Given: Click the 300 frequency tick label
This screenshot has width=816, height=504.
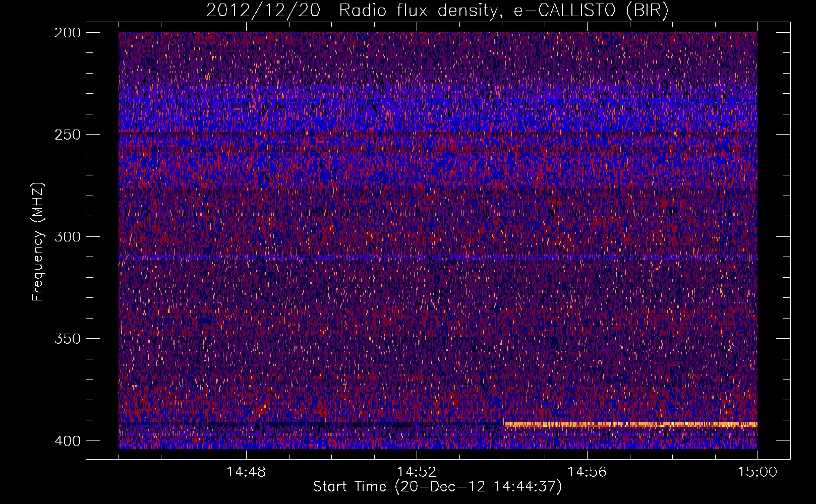Looking at the screenshot, I should coord(67,236).
